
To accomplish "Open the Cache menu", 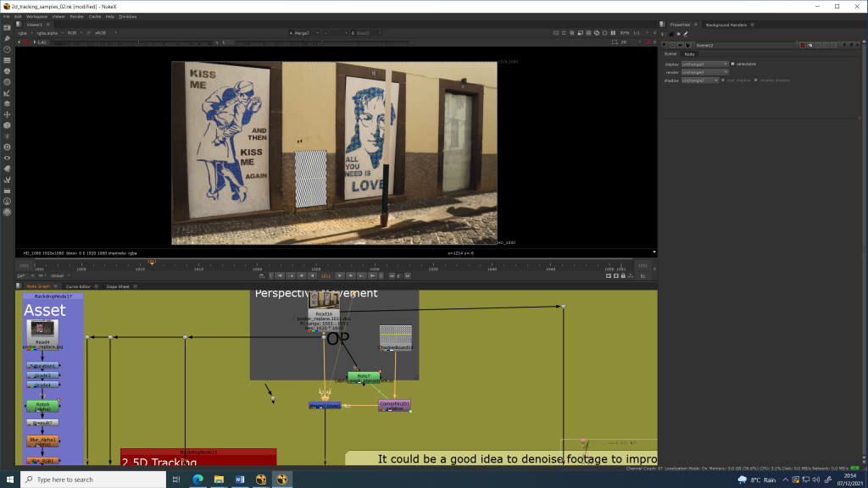I will coord(95,17).
